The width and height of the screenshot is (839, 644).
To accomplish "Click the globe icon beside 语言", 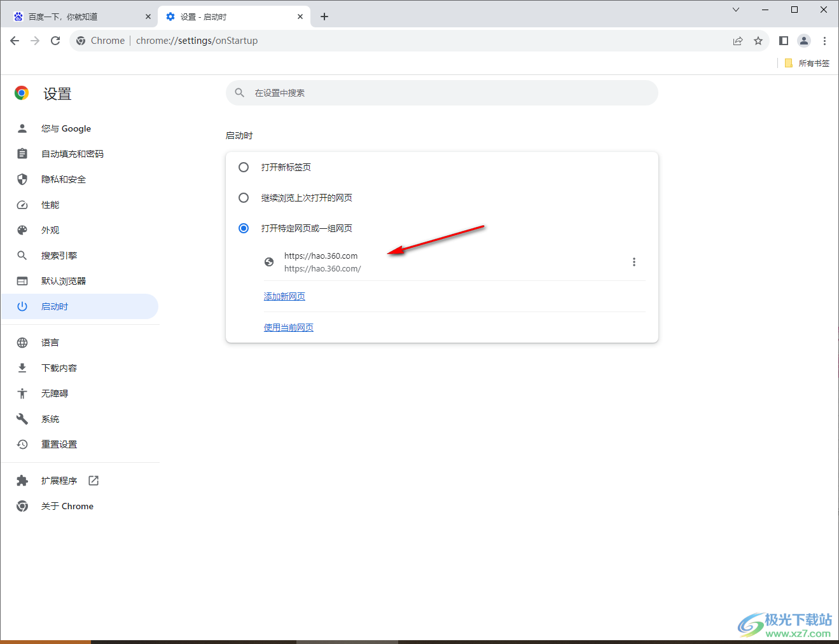I will coord(22,343).
